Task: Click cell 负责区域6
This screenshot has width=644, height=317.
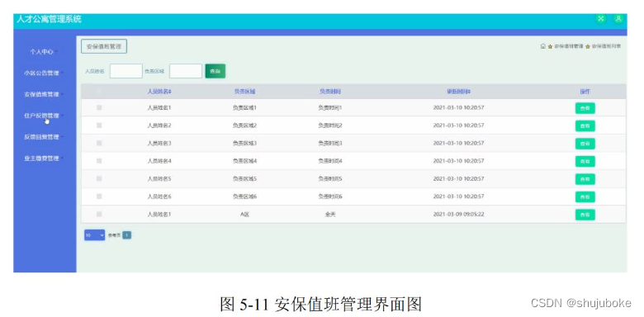Action: click(244, 196)
